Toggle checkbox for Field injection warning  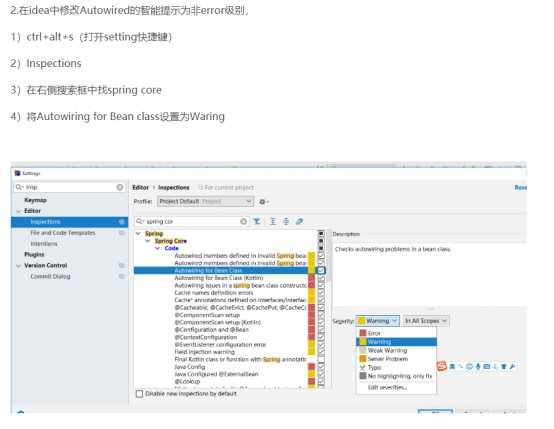click(x=321, y=352)
